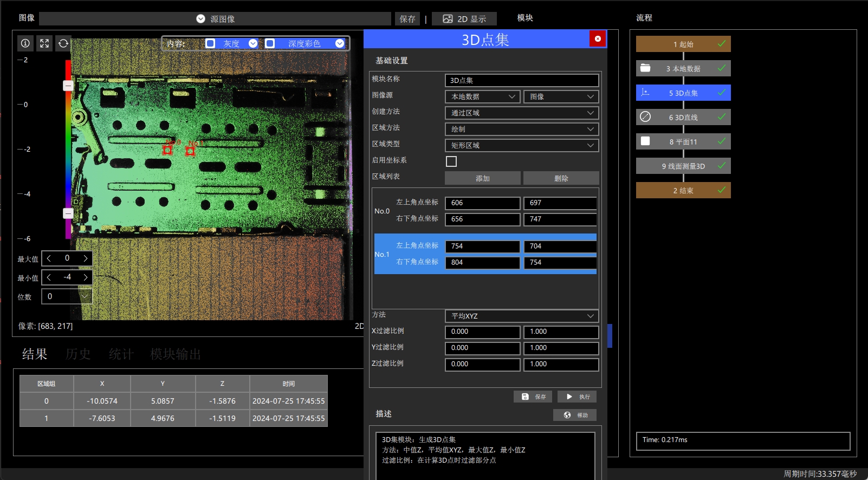The image size is (868, 480).
Task: Click the point-set icon on 5 3D点集 step
Action: tap(645, 93)
